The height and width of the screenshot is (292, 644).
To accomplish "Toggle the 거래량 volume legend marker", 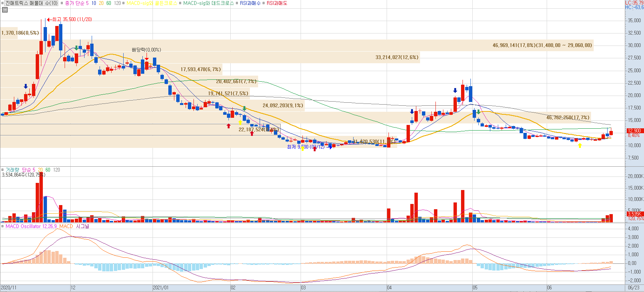I will (x=3, y=170).
